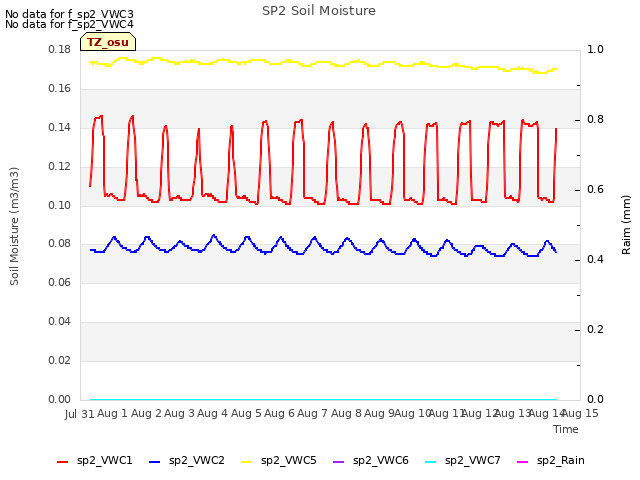Click the sp2_VWC2 legend label
This screenshot has height=480, width=640.
197,461
